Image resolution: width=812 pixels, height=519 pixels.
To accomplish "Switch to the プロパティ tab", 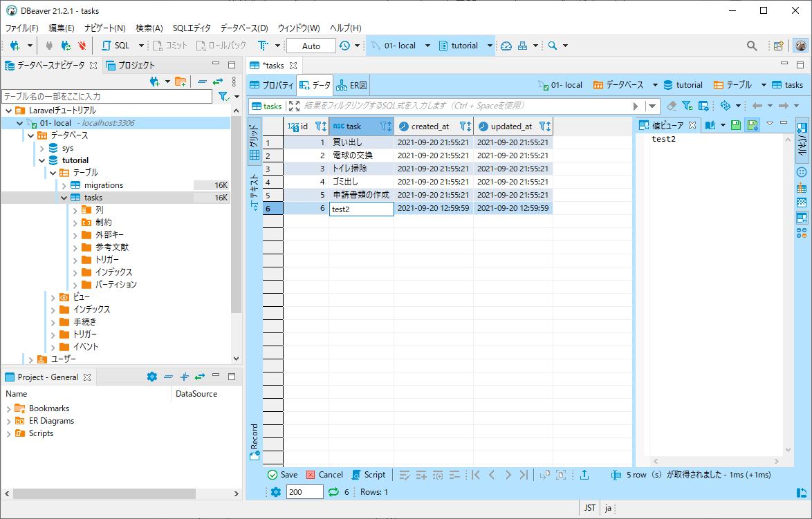I will (x=272, y=85).
